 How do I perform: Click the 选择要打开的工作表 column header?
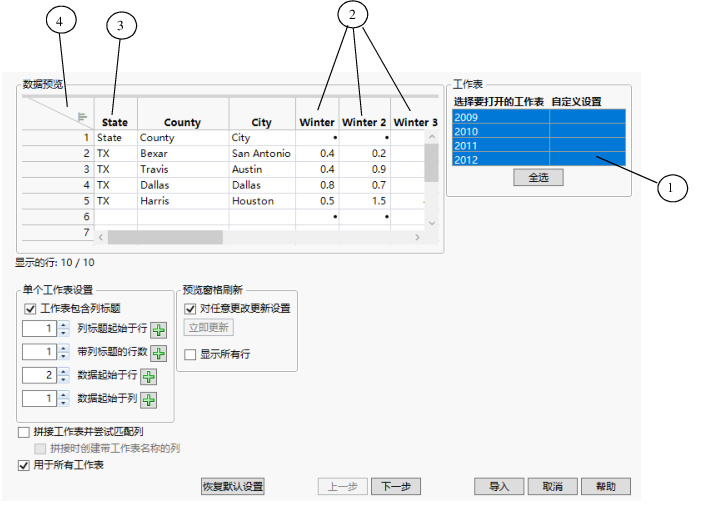tap(499, 102)
